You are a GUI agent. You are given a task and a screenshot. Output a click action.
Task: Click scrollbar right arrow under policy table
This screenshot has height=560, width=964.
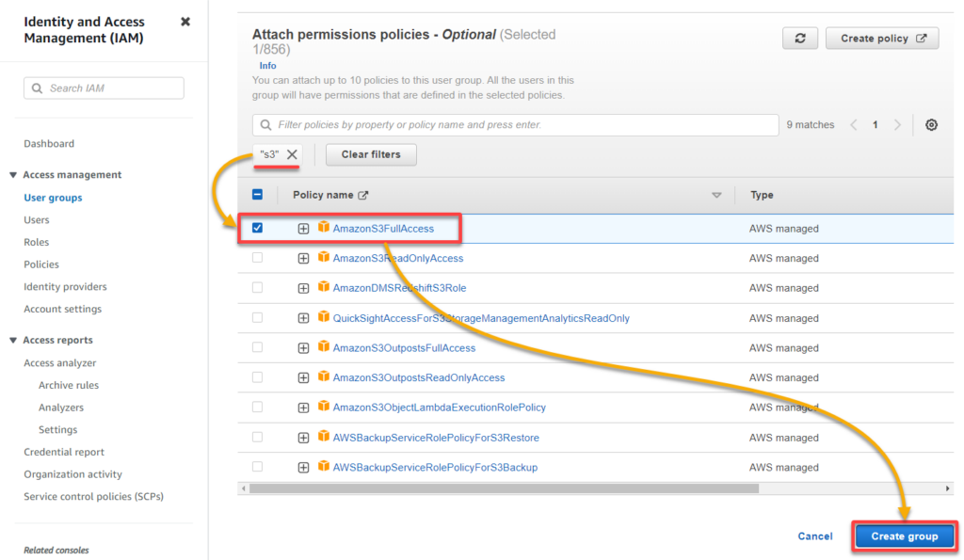click(x=947, y=488)
